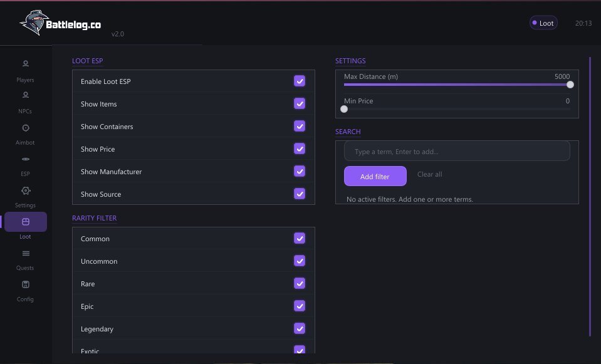Click the Config menu label

[x=25, y=299]
